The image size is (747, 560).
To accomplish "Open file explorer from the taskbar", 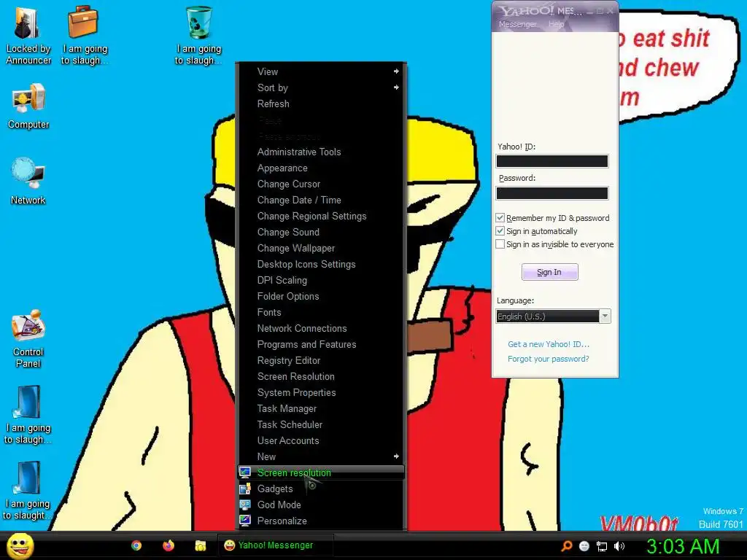I will pyautogui.click(x=200, y=545).
